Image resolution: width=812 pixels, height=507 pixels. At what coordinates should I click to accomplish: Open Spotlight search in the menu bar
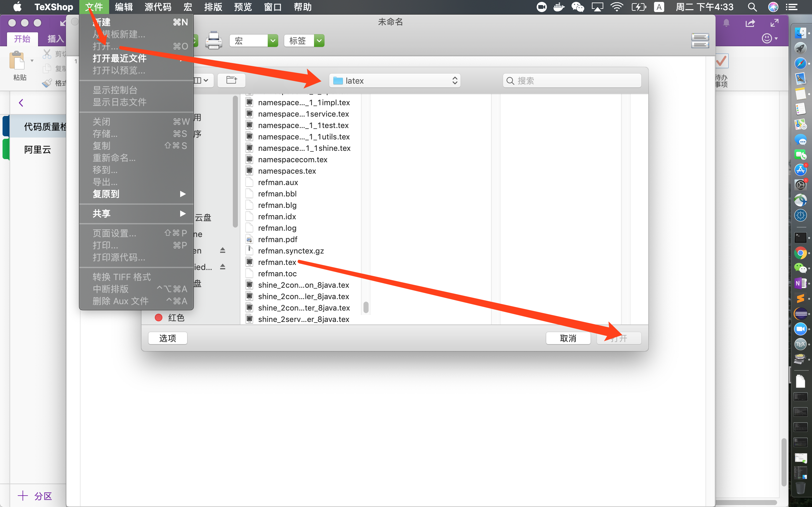[x=752, y=7]
